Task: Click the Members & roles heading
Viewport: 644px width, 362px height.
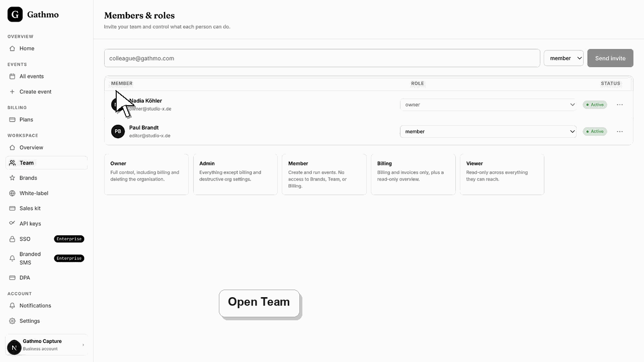Action: [139, 16]
